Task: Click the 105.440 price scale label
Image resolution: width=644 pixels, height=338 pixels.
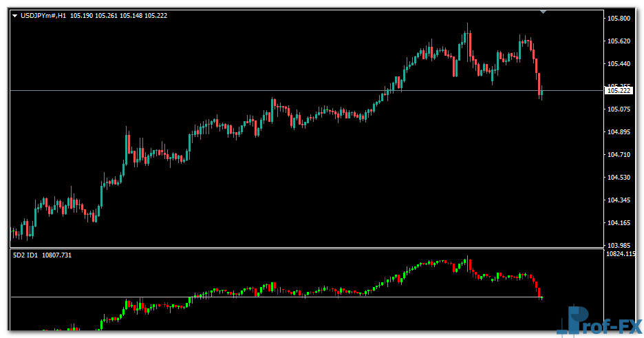Action: pos(618,64)
